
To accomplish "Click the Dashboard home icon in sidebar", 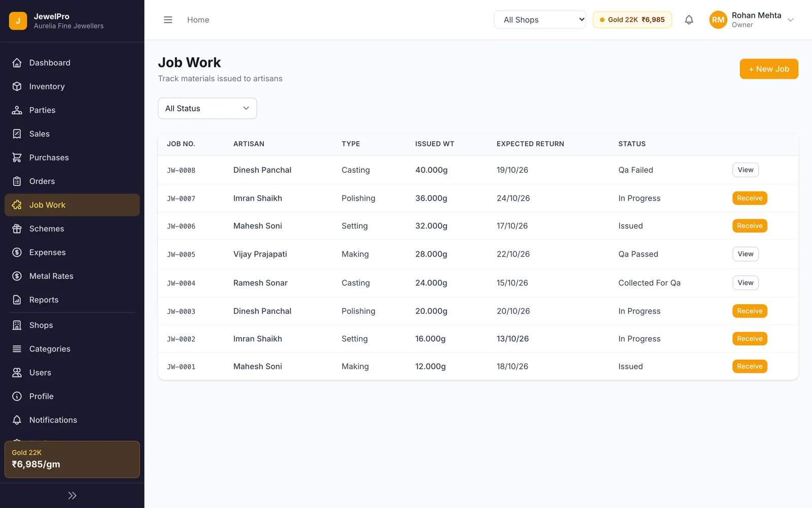I will pos(17,62).
